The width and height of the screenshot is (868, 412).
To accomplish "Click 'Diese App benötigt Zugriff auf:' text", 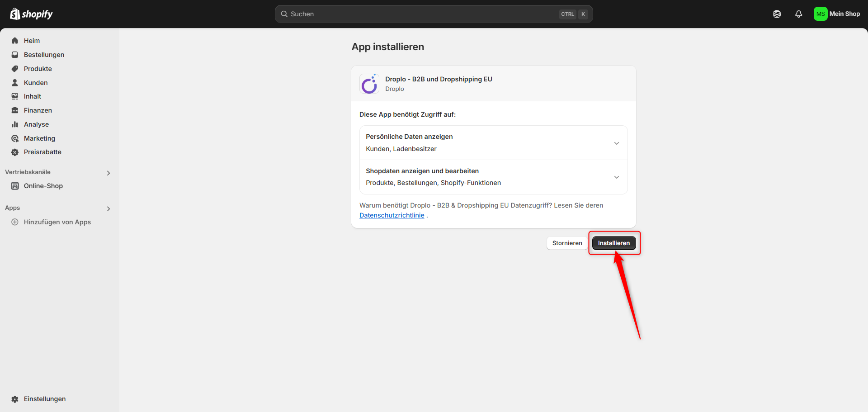I will [407, 114].
